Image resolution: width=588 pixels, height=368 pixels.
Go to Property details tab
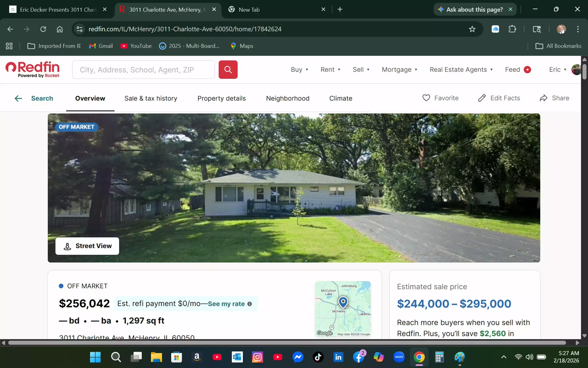point(222,98)
